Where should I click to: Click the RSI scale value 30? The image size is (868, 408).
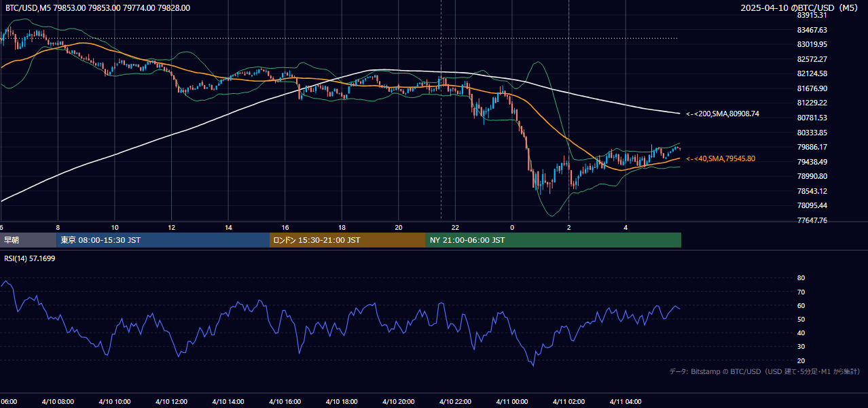point(801,347)
